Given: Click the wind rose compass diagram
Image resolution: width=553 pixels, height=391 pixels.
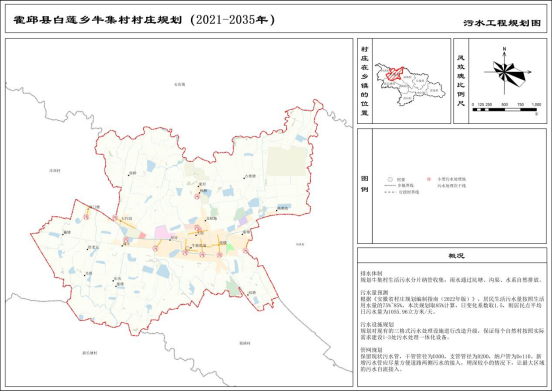Looking at the screenshot, I should [x=506, y=71].
